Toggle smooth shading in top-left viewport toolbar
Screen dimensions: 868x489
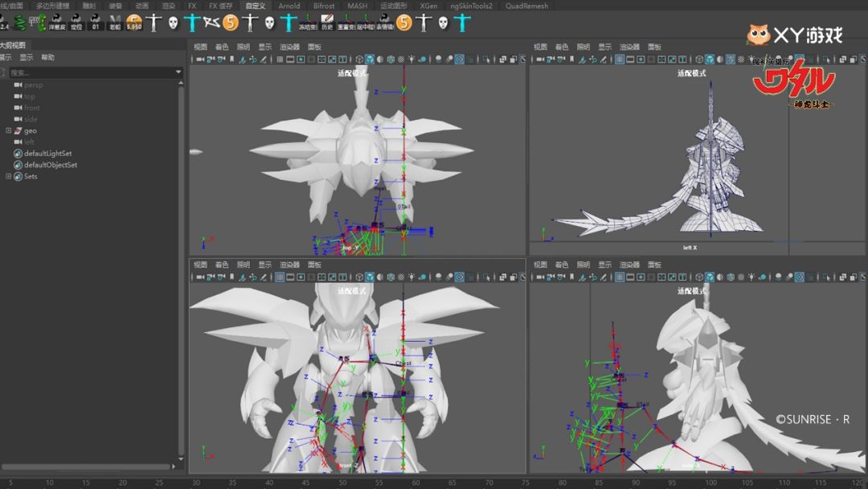370,60
